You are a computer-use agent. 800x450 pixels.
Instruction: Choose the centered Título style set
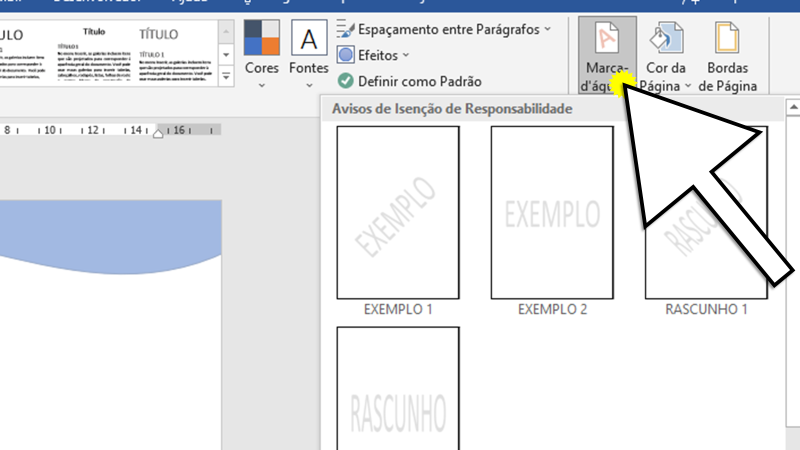pos(94,54)
